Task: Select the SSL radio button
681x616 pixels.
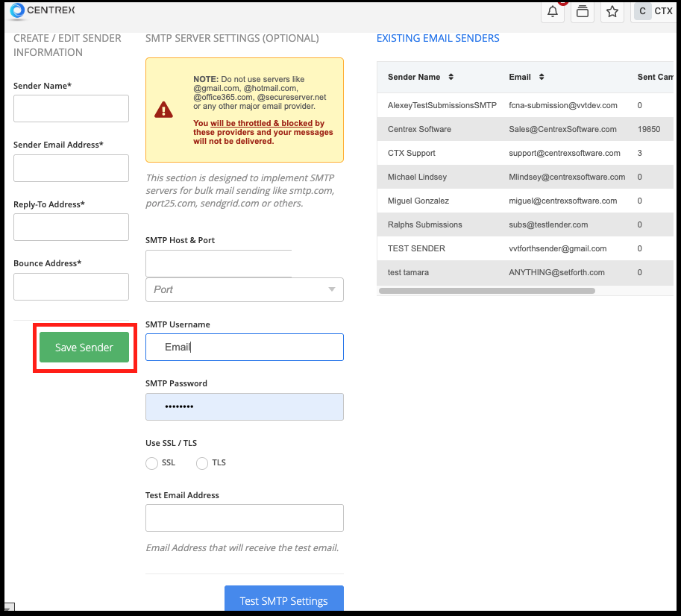Action: pos(151,463)
